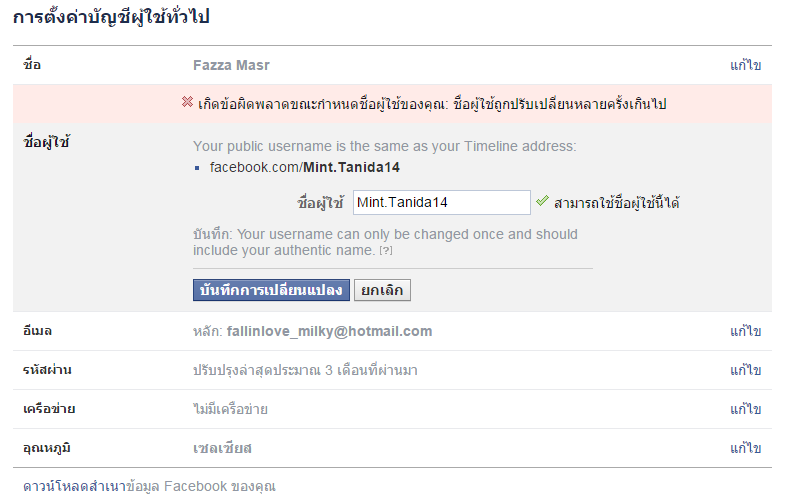The width and height of the screenshot is (792, 500).
Task: Click the อุณหภูมิ row label
Action: [x=46, y=448]
